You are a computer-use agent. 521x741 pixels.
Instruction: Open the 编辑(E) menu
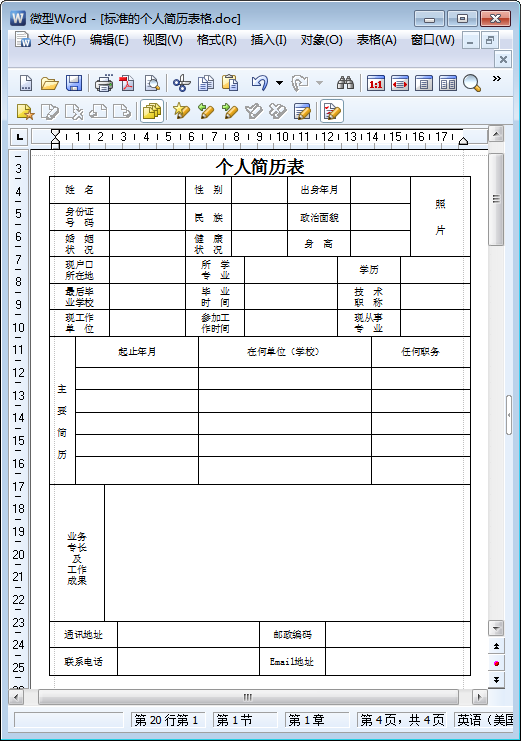pyautogui.click(x=109, y=40)
